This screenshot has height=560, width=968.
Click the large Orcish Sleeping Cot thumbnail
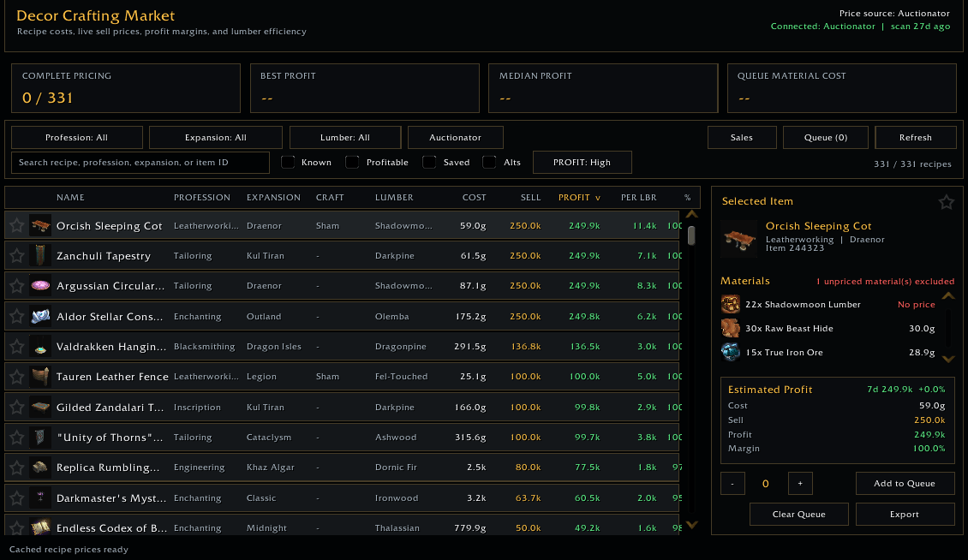[x=739, y=238]
